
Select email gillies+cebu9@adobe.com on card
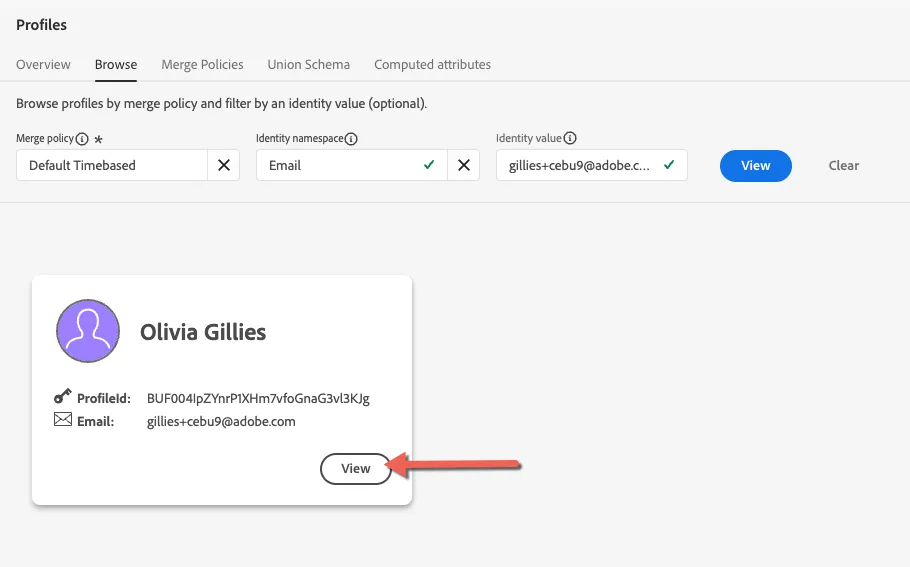(x=221, y=421)
